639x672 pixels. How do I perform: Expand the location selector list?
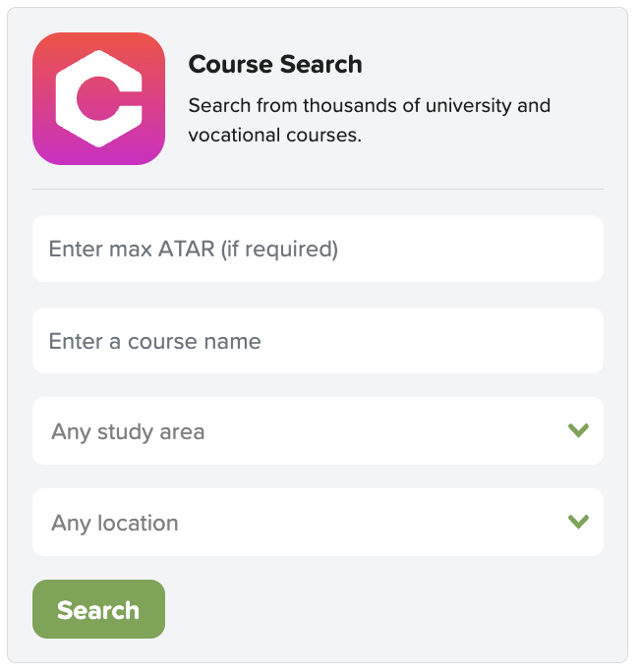[318, 523]
